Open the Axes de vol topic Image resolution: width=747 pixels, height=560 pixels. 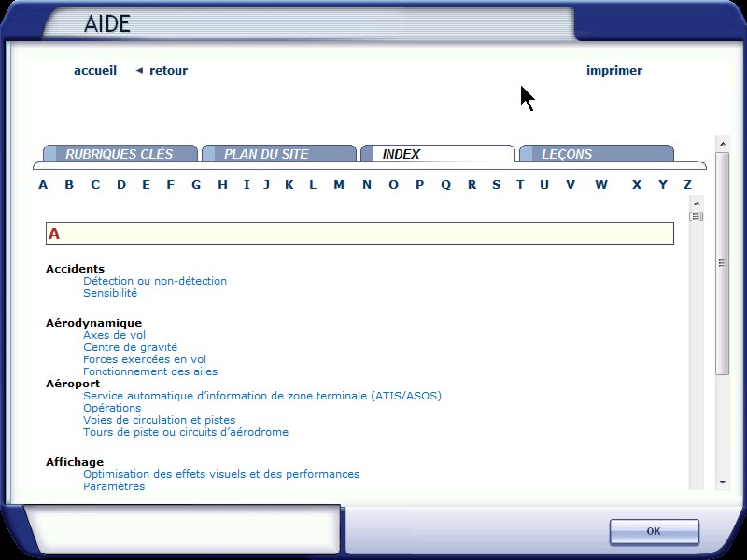(x=114, y=335)
